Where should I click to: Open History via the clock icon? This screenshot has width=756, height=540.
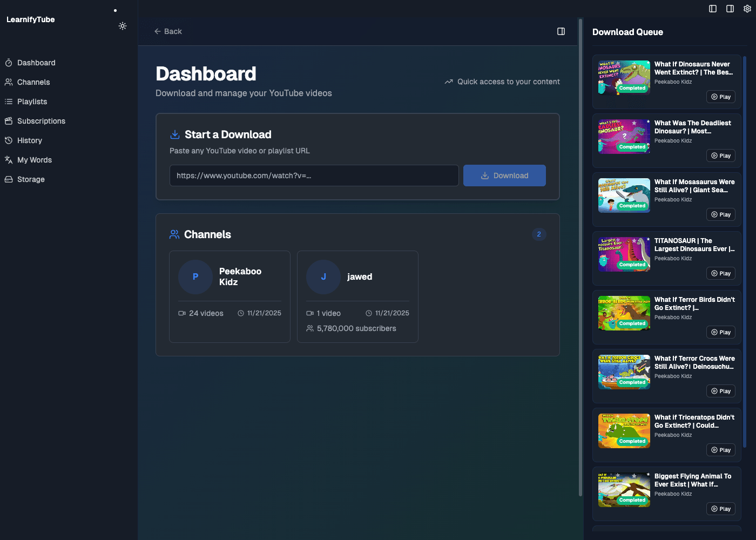(8, 140)
